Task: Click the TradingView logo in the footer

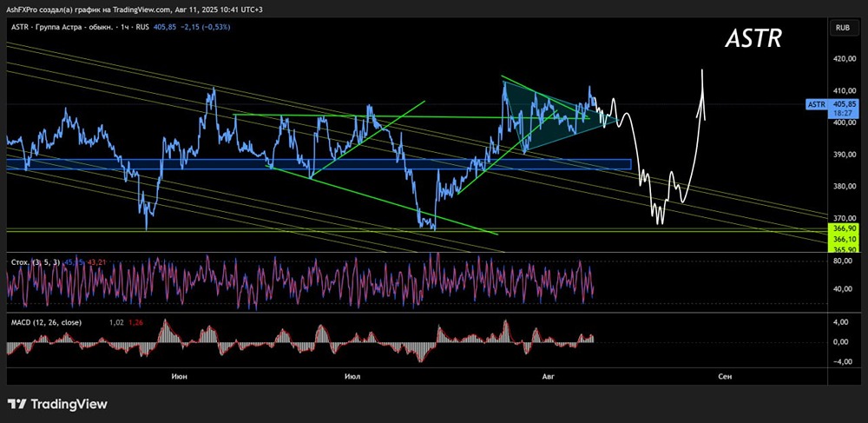Action: click(57, 404)
